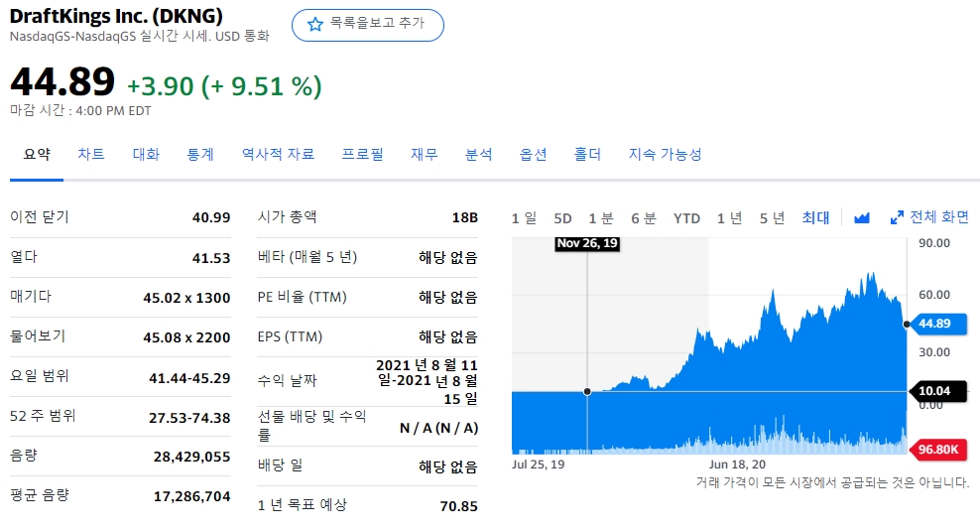Switch to the 홀더 holders tab
Screen dimensions: 980x531
pos(587,155)
